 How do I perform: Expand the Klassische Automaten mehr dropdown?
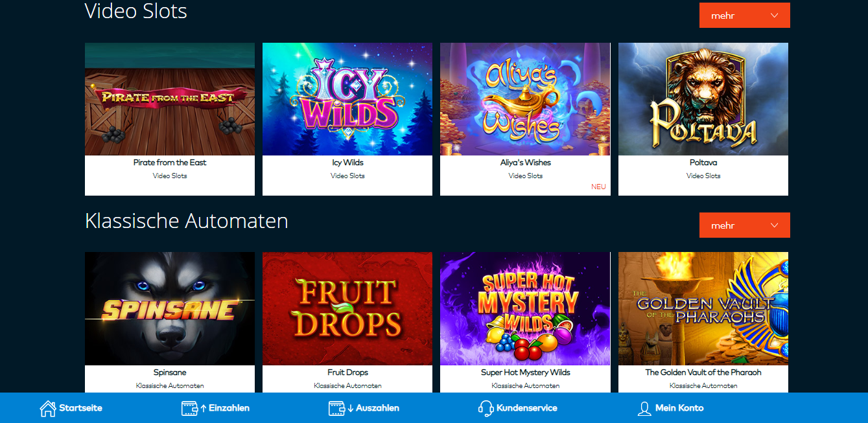click(x=745, y=225)
